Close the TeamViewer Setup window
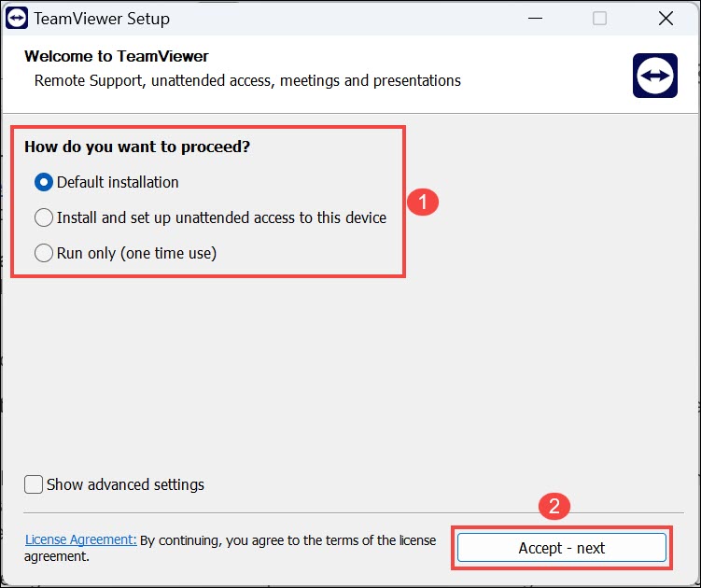The height and width of the screenshot is (588, 701). point(666,18)
